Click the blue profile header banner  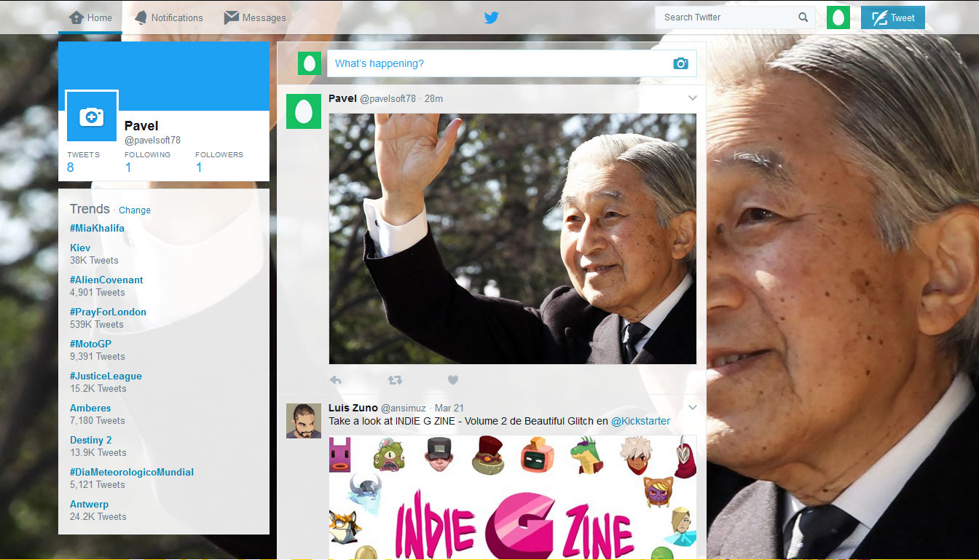[x=164, y=76]
